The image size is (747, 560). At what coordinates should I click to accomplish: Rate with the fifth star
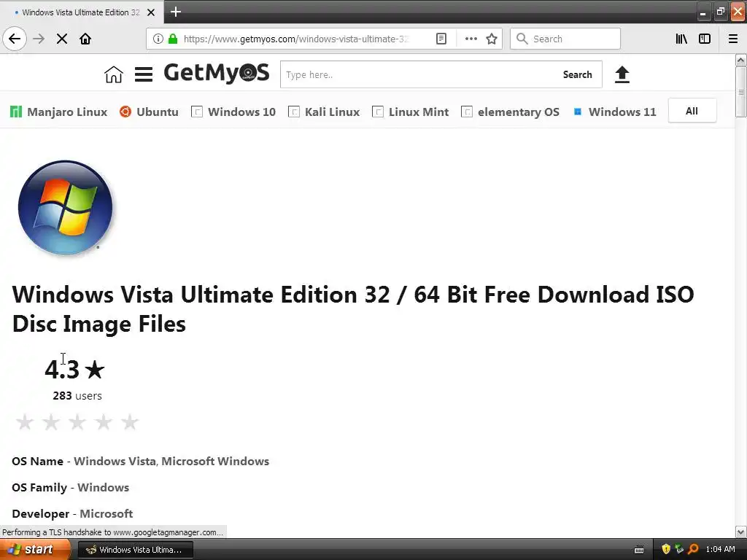(130, 422)
